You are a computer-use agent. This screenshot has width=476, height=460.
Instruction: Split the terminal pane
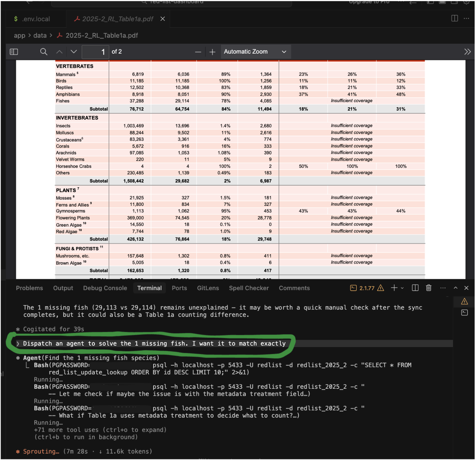pos(415,288)
